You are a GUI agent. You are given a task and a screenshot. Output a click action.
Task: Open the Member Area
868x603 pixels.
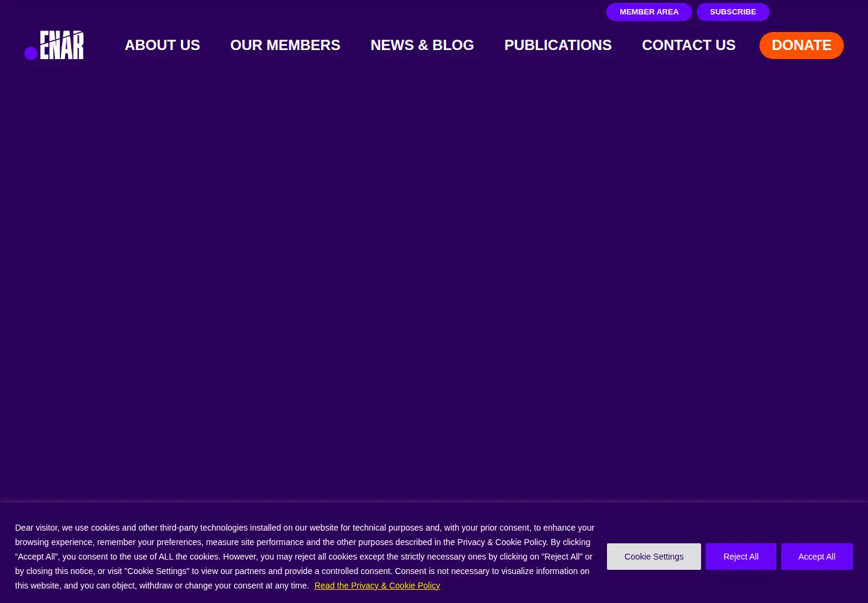(649, 12)
